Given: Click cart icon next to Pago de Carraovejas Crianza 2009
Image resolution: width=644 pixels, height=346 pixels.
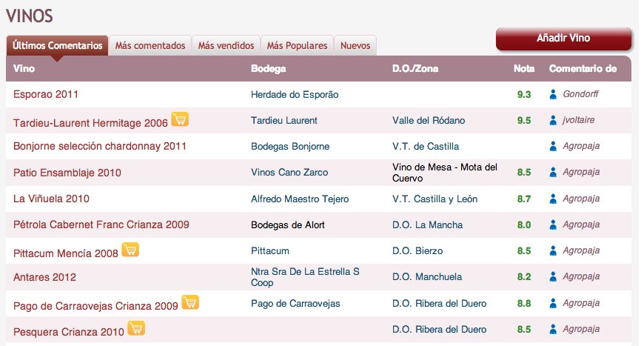Looking at the screenshot, I should (190, 302).
